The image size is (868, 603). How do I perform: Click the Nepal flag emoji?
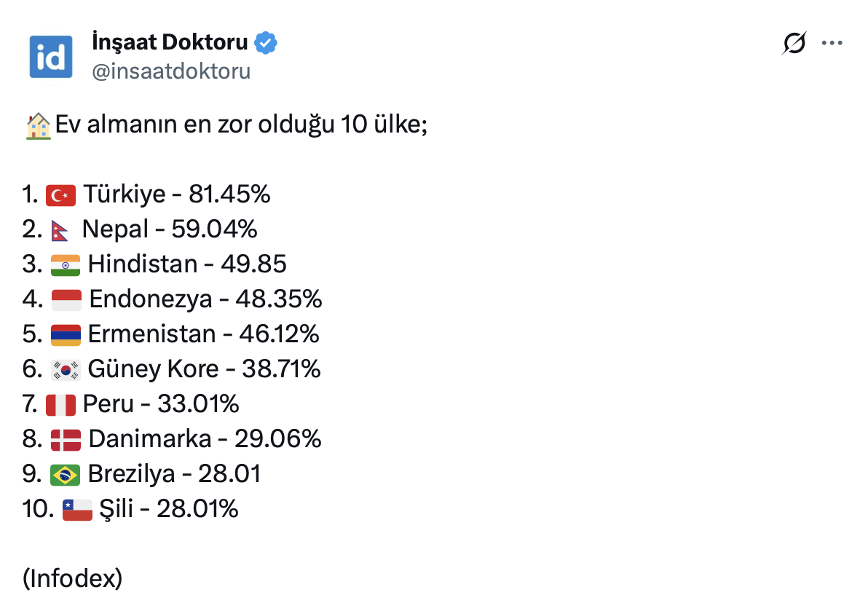(60, 230)
